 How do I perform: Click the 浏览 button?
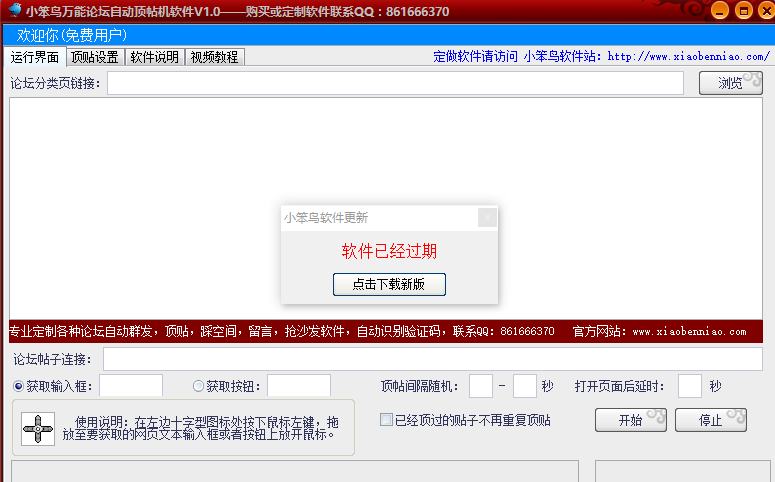[x=731, y=83]
